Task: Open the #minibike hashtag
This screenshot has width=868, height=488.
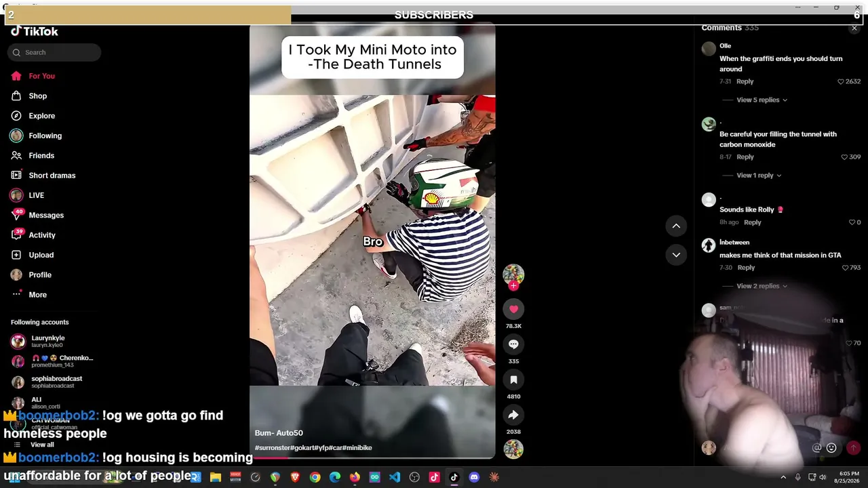Action: [357, 448]
